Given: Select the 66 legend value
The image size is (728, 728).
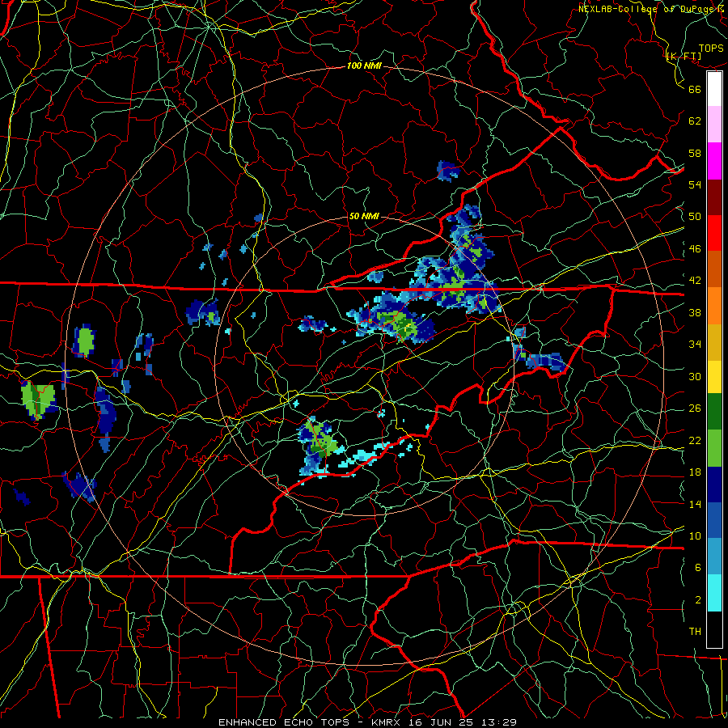Looking at the screenshot, I should (695, 89).
